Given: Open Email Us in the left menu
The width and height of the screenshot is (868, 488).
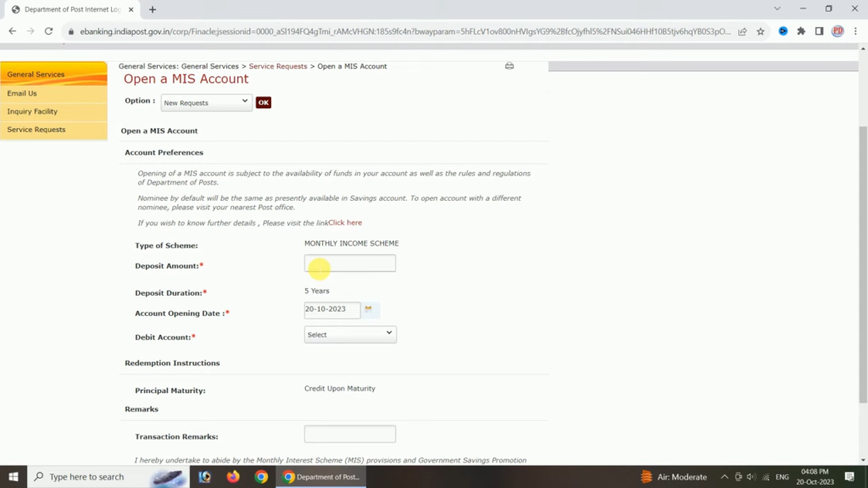Looking at the screenshot, I should 22,93.
